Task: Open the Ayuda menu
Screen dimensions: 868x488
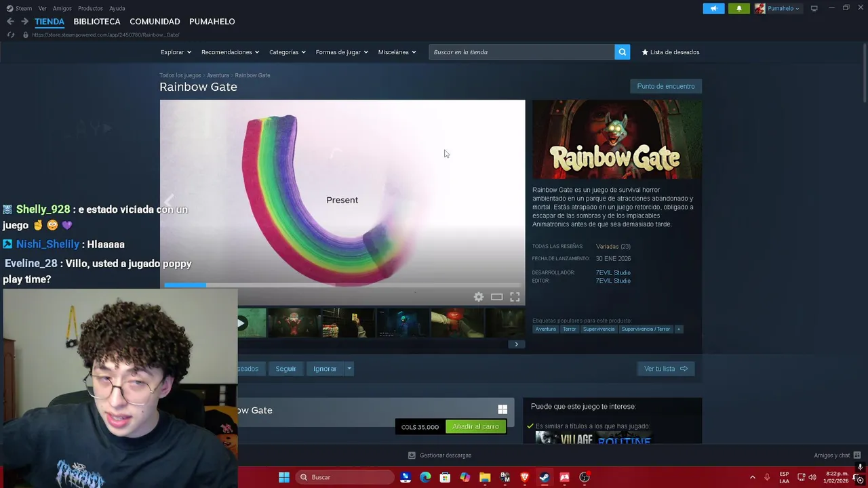Action: pyautogui.click(x=117, y=8)
